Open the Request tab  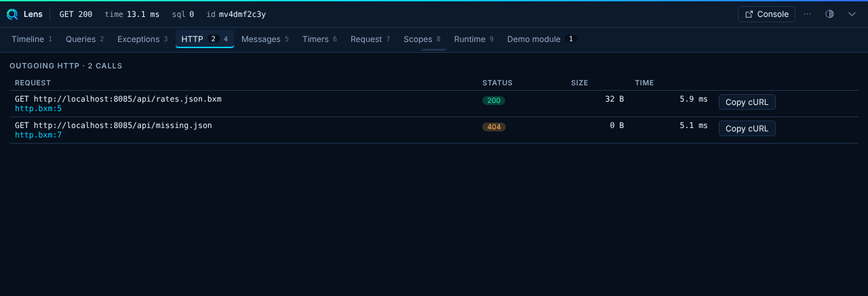click(x=370, y=39)
